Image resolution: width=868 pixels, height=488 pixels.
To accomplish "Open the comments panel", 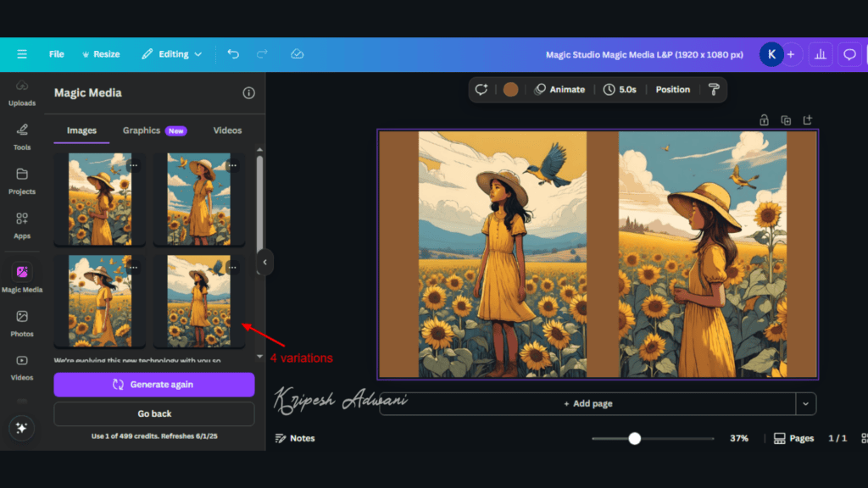I will (849, 53).
